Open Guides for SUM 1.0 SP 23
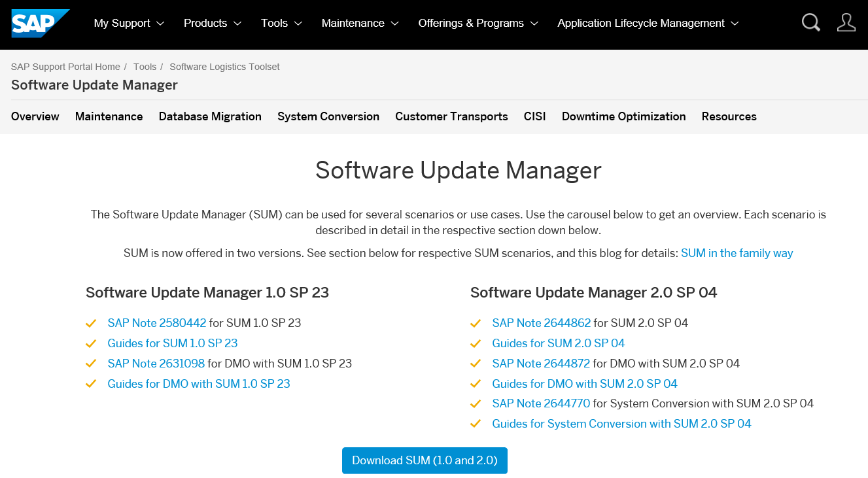The height and width of the screenshot is (478, 868). tap(173, 343)
